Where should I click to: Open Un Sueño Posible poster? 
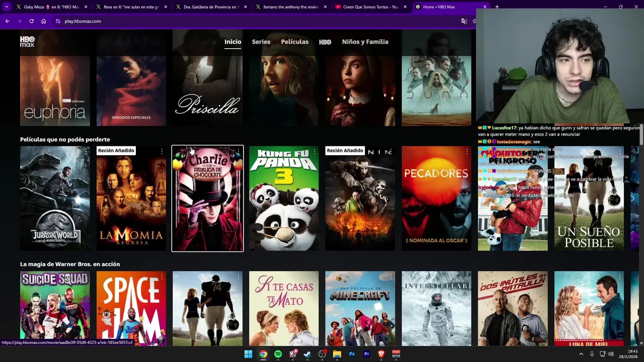589,199
